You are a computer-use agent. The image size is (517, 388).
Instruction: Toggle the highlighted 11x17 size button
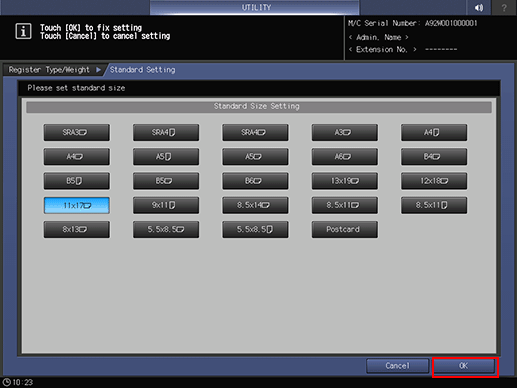pos(76,205)
